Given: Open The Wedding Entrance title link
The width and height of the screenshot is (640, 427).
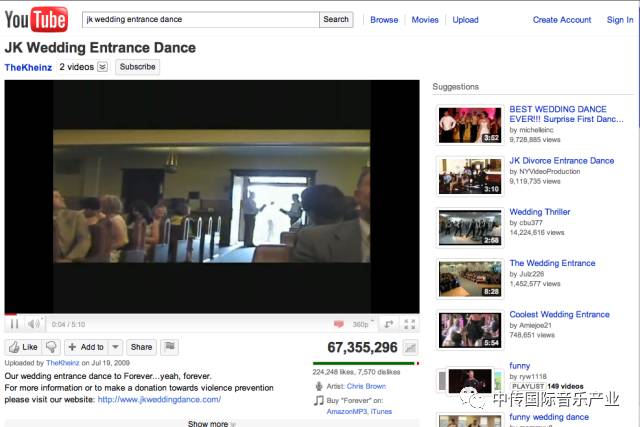Looking at the screenshot, I should click(552, 263).
